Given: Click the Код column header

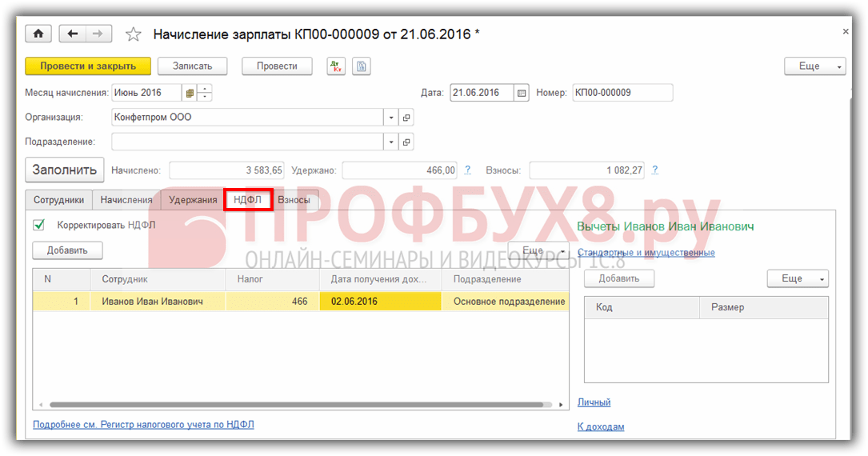Looking at the screenshot, I should 642,307.
